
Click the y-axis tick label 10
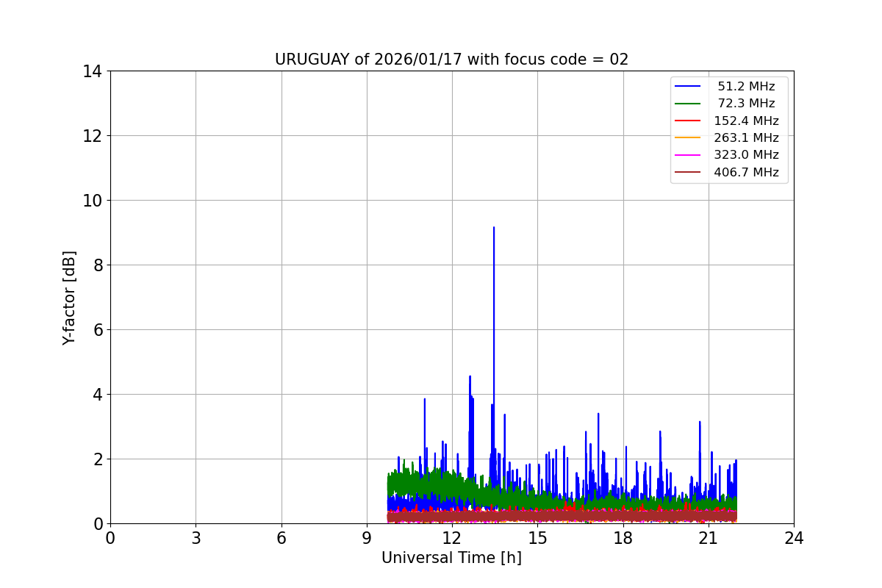point(92,201)
